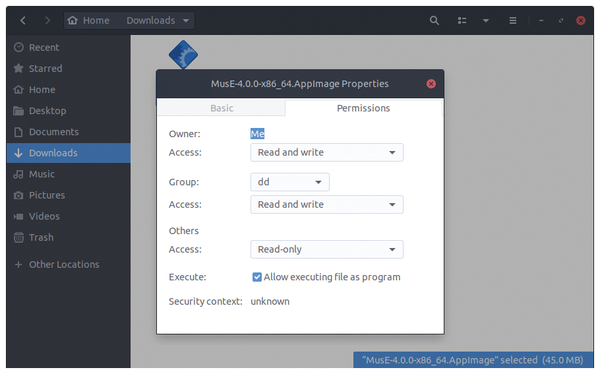Go back with the left arrow

tap(23, 20)
